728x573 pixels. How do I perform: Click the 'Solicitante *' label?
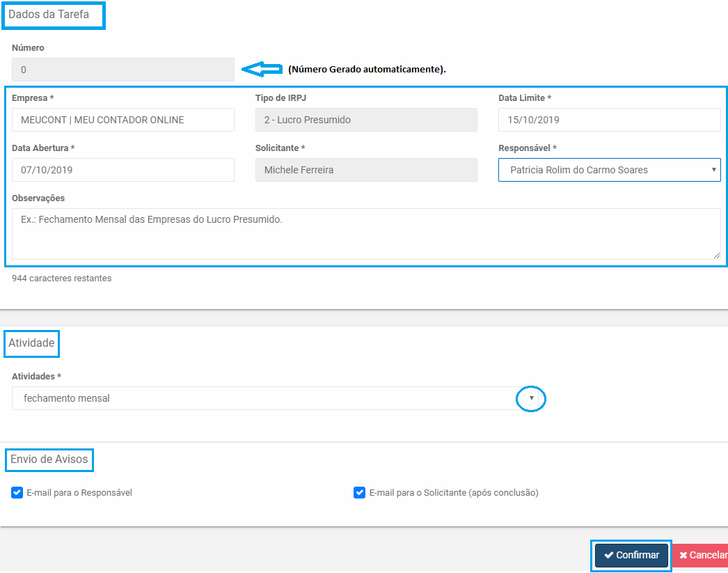tap(280, 148)
